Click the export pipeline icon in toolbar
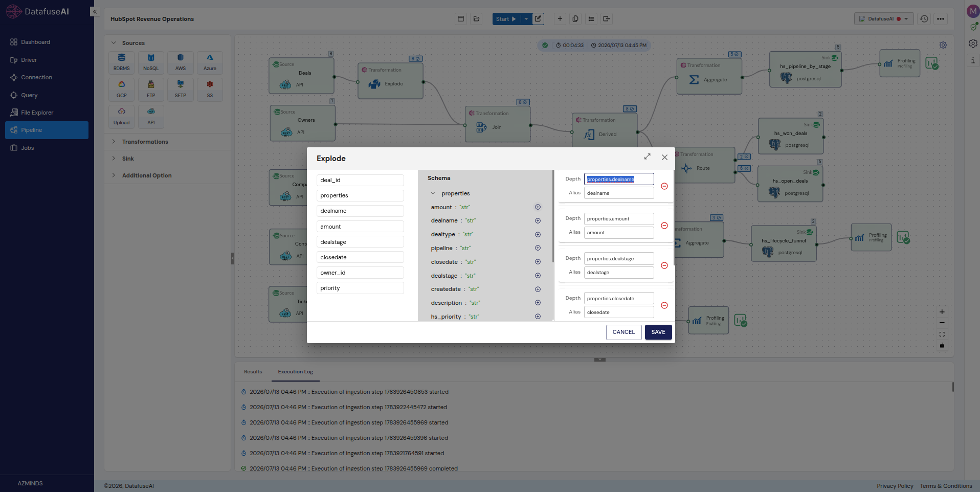 point(607,19)
